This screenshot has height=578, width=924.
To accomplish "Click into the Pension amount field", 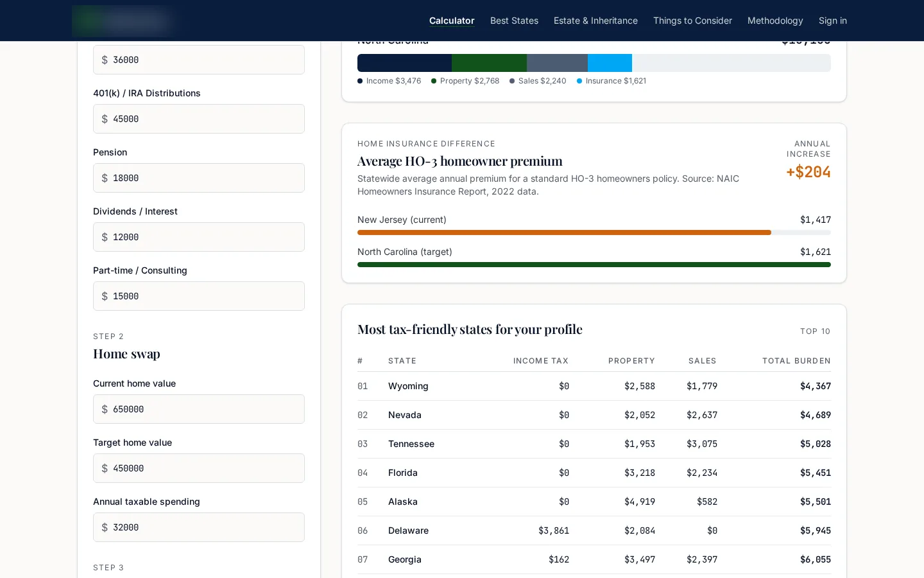I will click(x=199, y=178).
